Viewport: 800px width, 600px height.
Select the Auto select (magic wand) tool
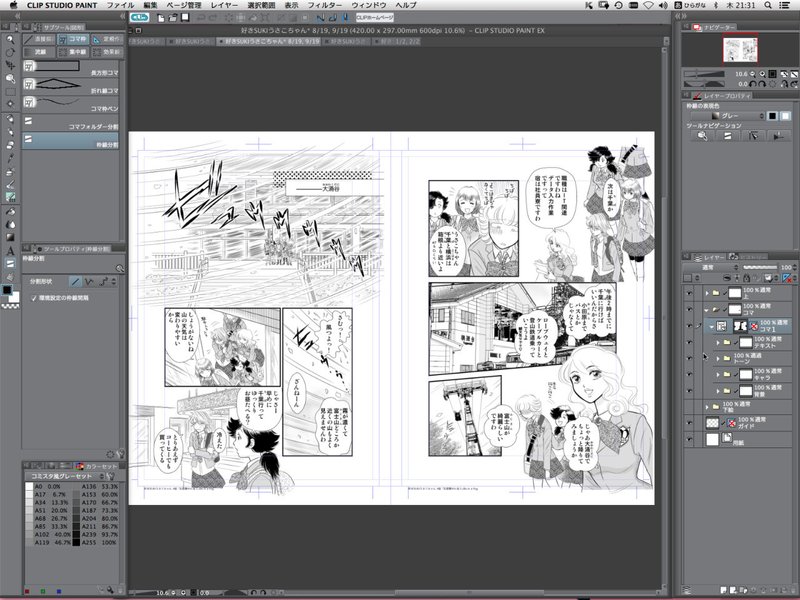(10, 104)
